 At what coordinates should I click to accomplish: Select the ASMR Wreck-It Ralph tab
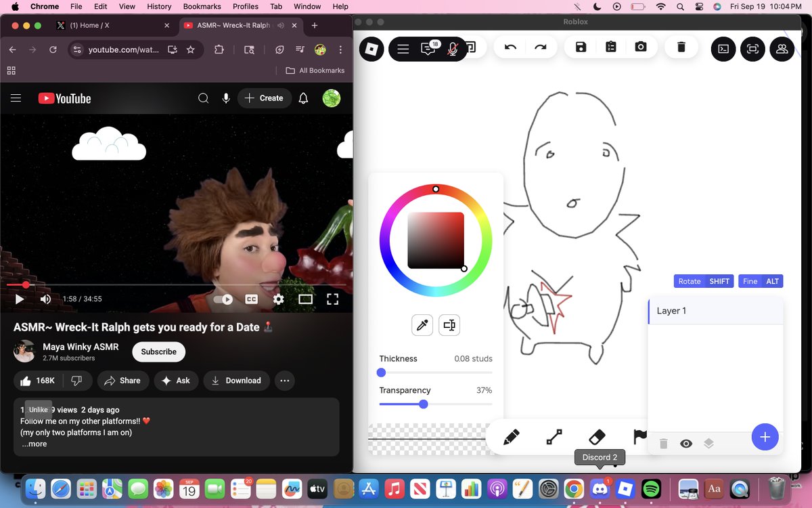(x=240, y=25)
